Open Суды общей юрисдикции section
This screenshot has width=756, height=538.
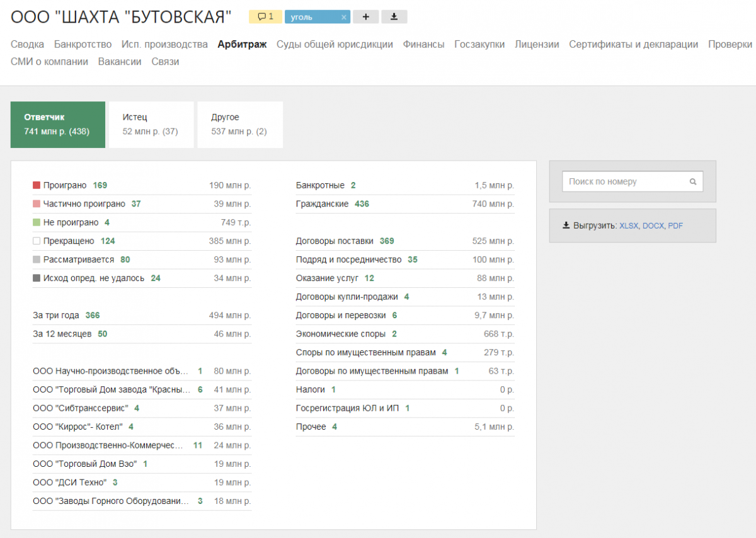coord(335,44)
